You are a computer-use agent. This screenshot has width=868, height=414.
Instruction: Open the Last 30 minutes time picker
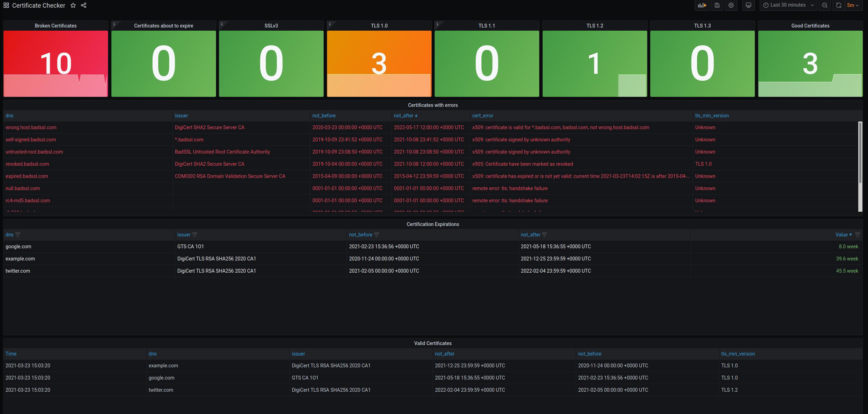[788, 5]
